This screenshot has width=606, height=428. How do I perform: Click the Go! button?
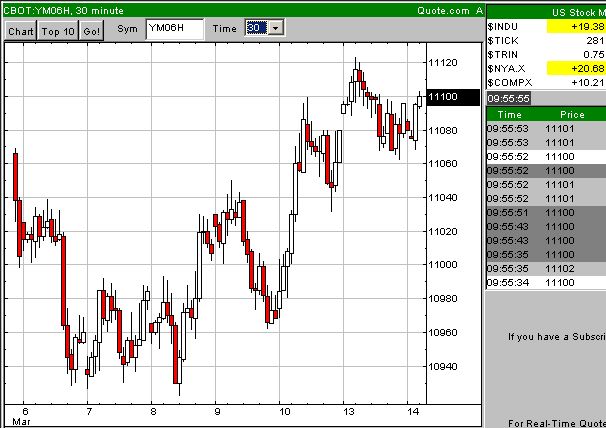[92, 31]
